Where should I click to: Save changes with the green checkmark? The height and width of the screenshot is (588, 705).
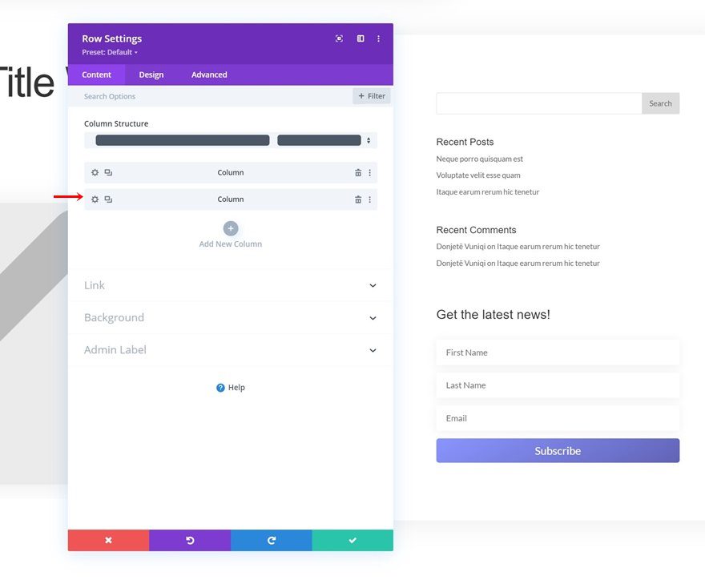coord(352,540)
